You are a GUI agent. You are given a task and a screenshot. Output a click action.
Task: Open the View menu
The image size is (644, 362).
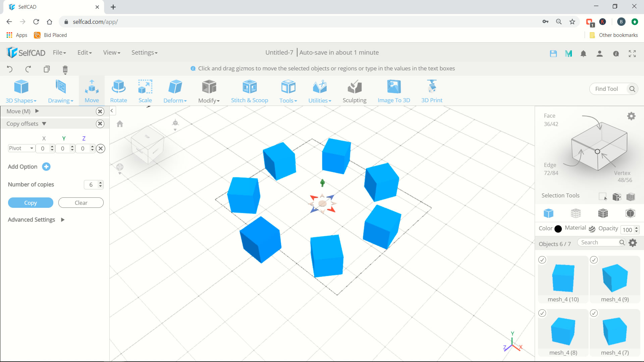coord(112,53)
